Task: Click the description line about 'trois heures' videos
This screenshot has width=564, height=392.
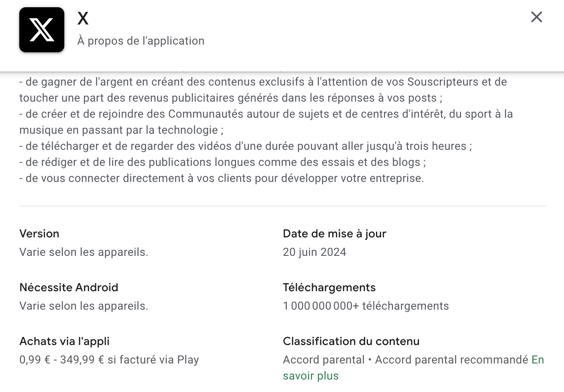Action: [245, 146]
